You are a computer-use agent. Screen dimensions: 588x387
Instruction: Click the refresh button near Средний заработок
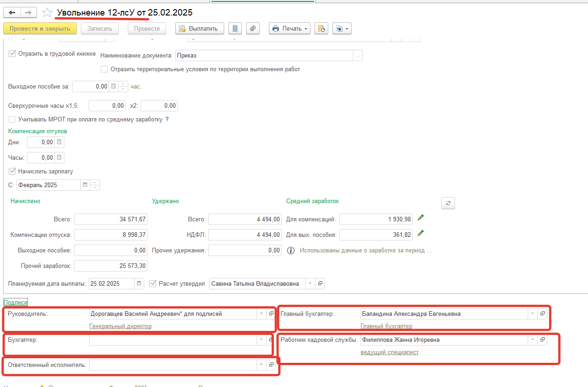point(448,204)
